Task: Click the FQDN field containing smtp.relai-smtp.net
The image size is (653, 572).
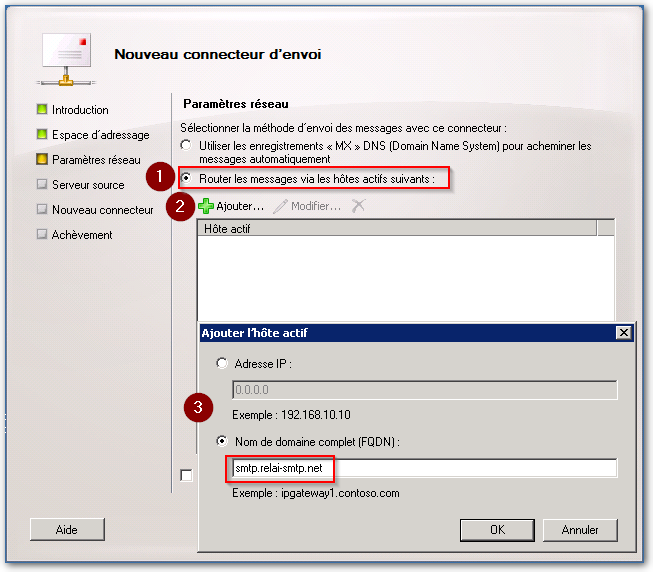Action: (x=424, y=468)
